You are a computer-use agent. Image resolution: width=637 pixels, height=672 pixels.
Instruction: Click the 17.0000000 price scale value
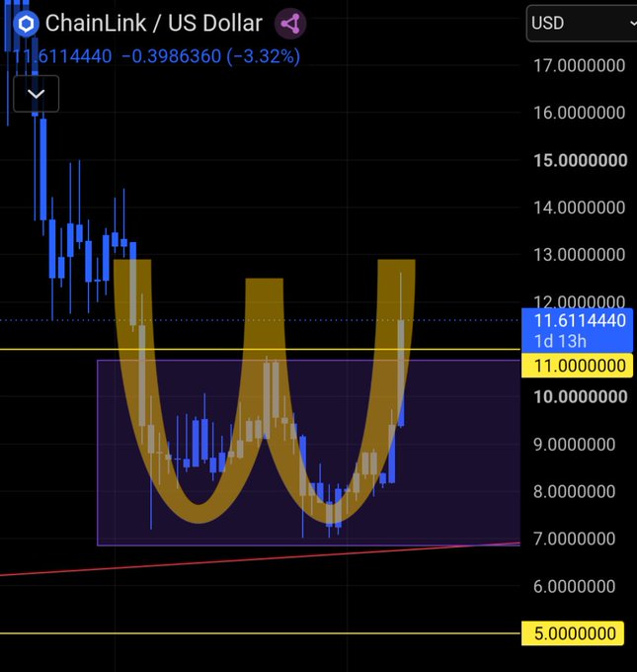click(x=579, y=65)
